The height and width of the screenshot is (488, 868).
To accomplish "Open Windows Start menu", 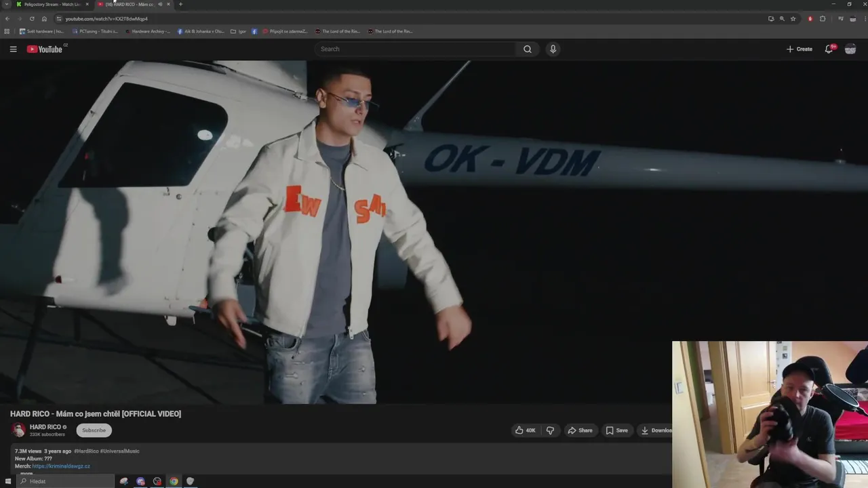I will pyautogui.click(x=8, y=481).
